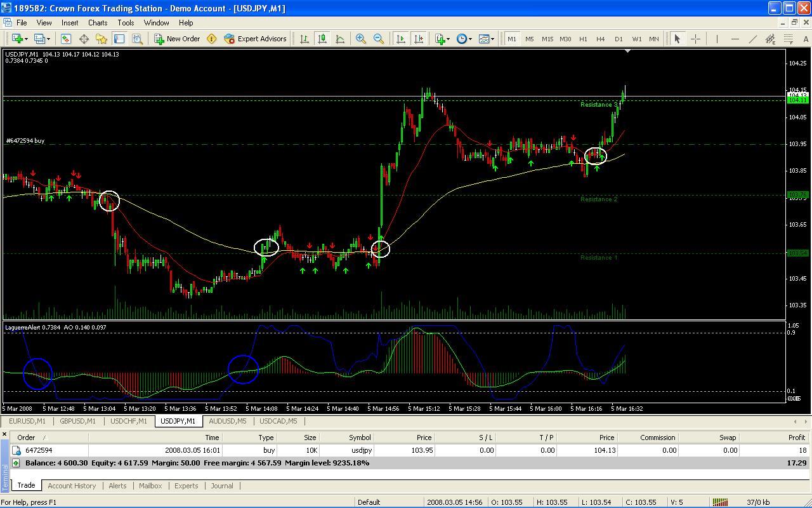Screen dimensions: 812x508
Task: Zoom out on the chart
Action: [x=379, y=39]
